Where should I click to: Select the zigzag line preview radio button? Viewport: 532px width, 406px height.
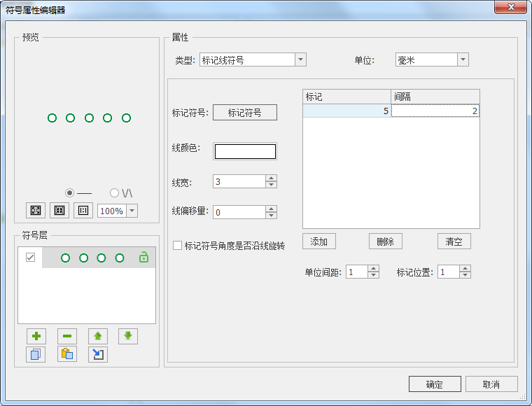tap(114, 192)
